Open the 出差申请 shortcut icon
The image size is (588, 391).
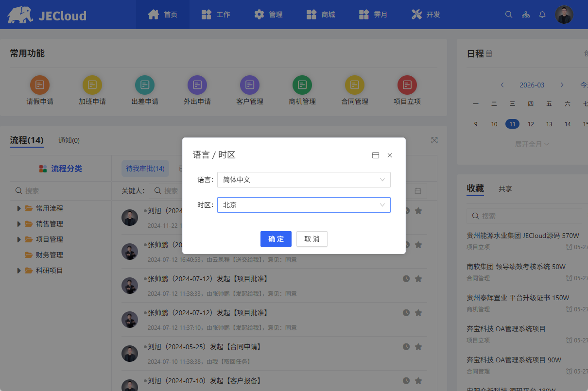(145, 85)
